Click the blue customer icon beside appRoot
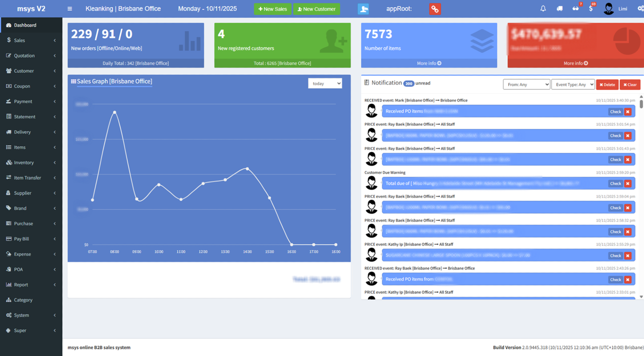644x356 pixels. [x=363, y=9]
